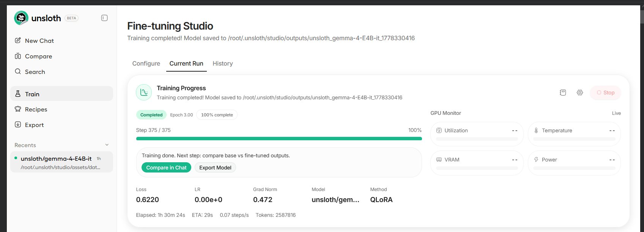
Task: Open recent unsloth/gemma-4-E4B-it run
Action: click(61, 162)
